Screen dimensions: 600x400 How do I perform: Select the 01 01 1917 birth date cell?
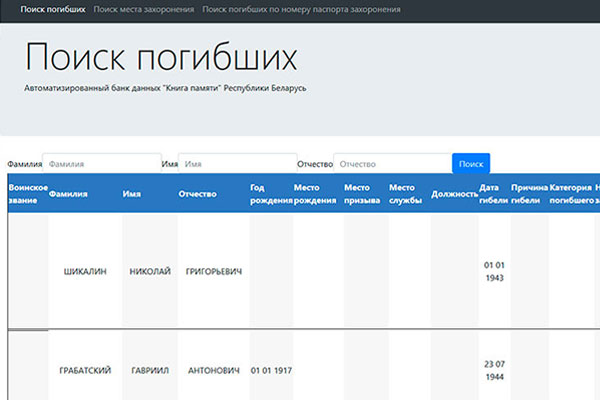(x=271, y=370)
